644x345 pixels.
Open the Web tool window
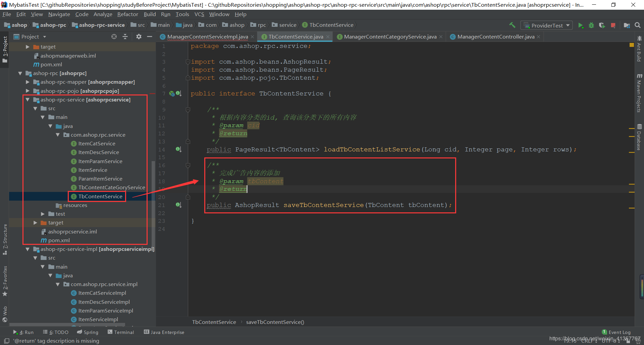(5, 314)
